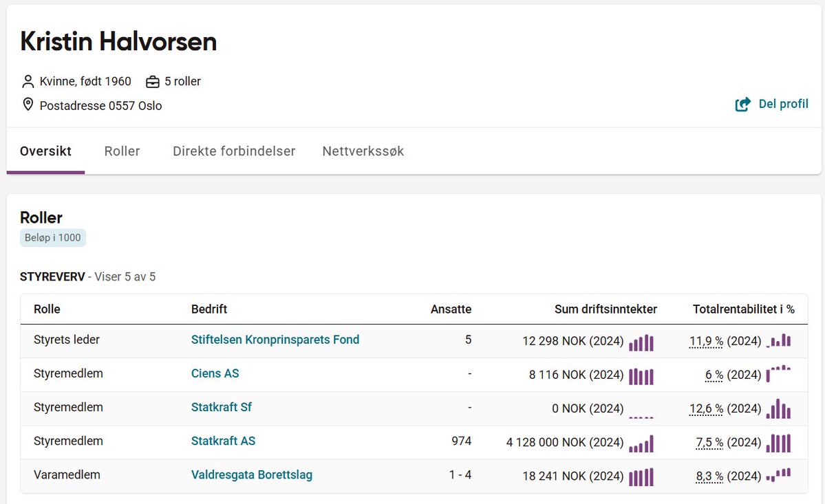Screen dimensions: 825x504
Task: Click the 7,5 % profitability value
Action: pyautogui.click(x=709, y=443)
